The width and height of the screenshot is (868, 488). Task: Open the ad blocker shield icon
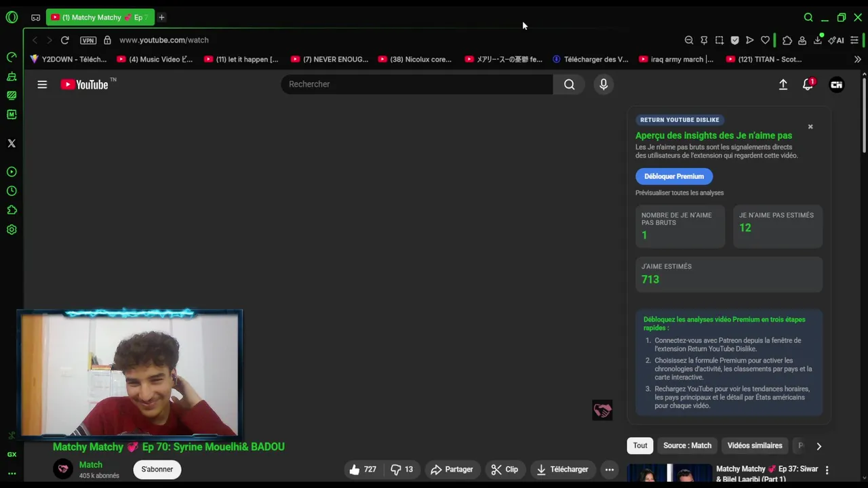tap(734, 40)
